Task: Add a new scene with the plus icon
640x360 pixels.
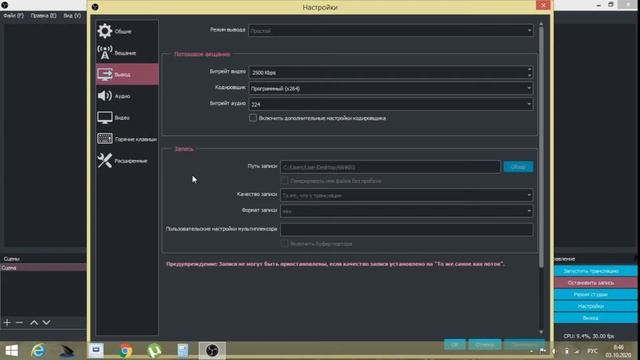Action: coord(7,322)
